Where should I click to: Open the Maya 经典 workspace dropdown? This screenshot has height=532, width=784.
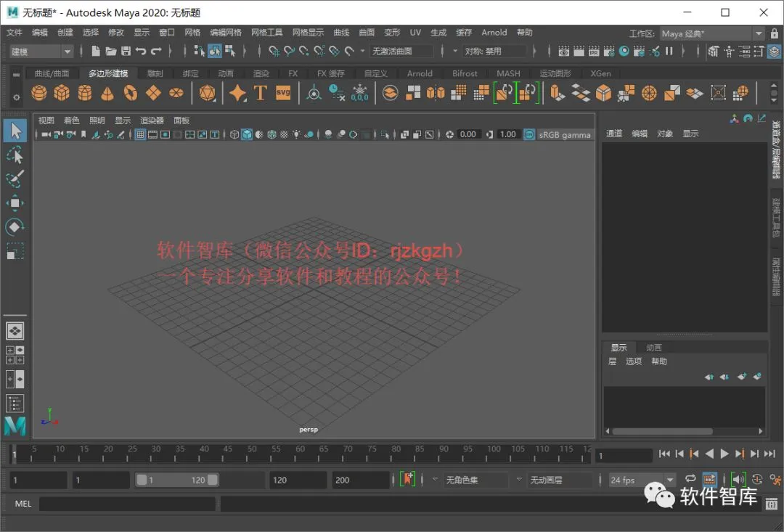(x=712, y=33)
